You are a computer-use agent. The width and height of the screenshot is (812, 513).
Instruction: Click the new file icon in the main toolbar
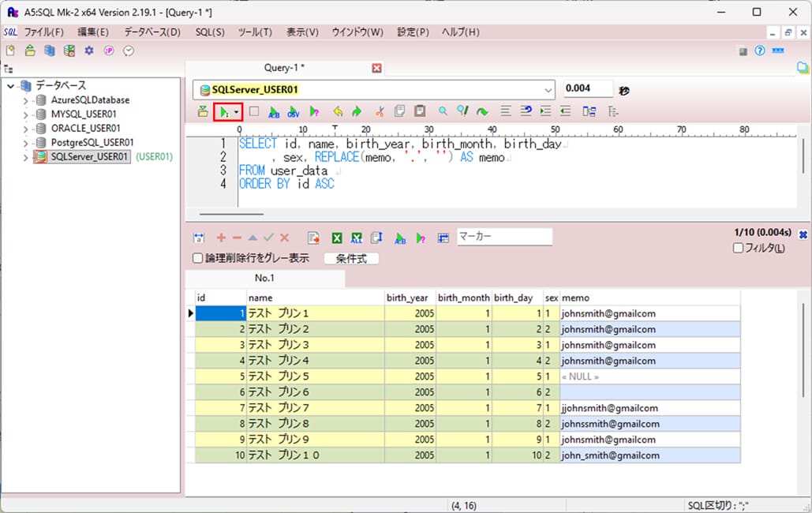pyautogui.click(x=10, y=51)
